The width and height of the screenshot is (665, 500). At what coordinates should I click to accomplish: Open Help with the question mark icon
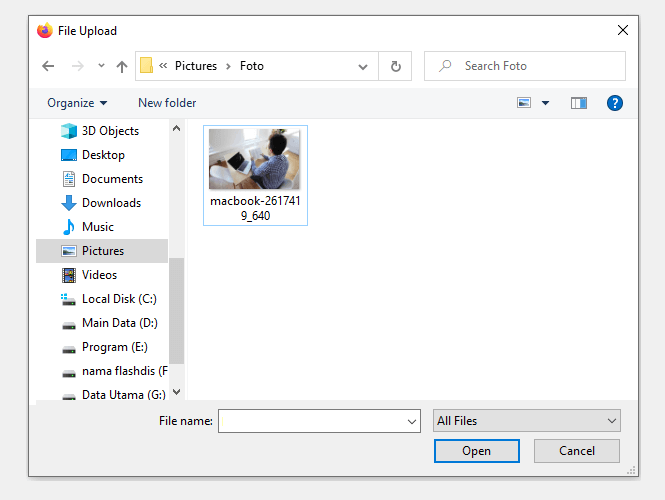pyautogui.click(x=615, y=103)
